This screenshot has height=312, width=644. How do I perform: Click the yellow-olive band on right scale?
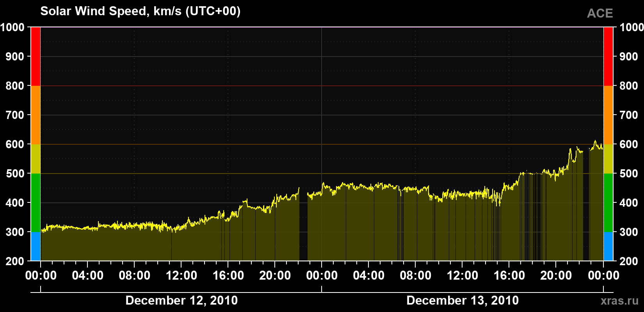(x=608, y=159)
